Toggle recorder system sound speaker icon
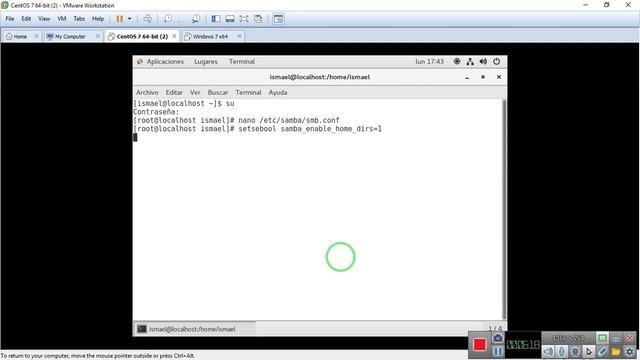Viewport: 640px width, 360px height. click(x=548, y=351)
